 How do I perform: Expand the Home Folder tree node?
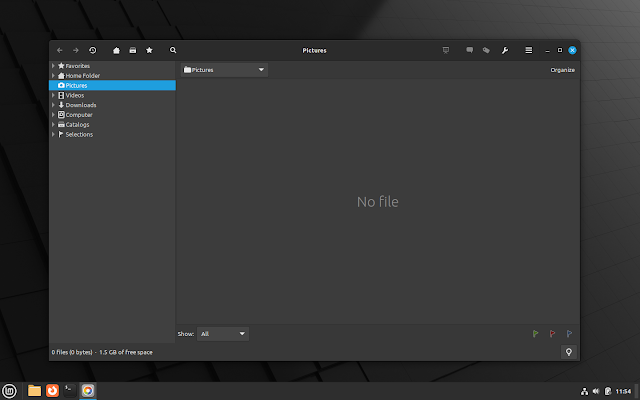53,76
